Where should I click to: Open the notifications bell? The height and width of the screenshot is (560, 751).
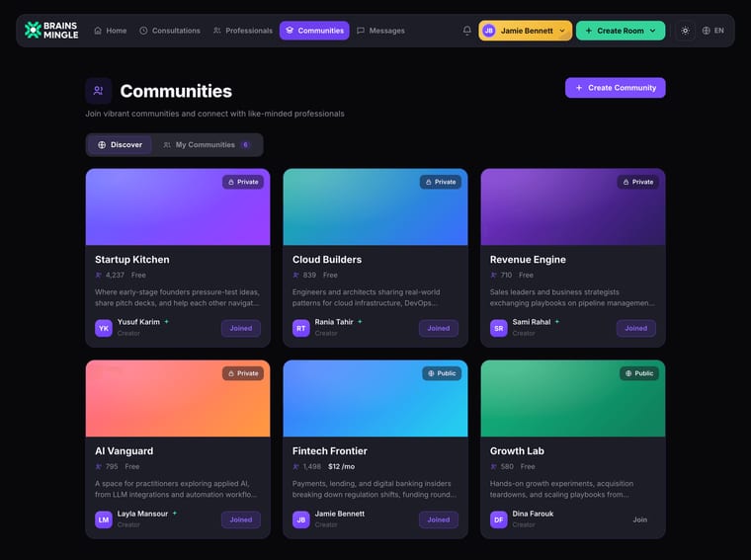[467, 31]
